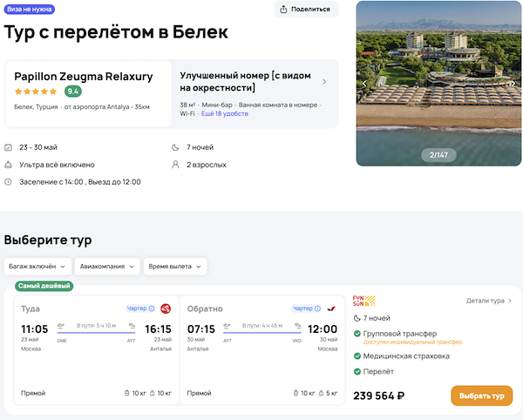Expand the Багаж включён filter
This screenshot has height=420, width=523.
[37, 266]
